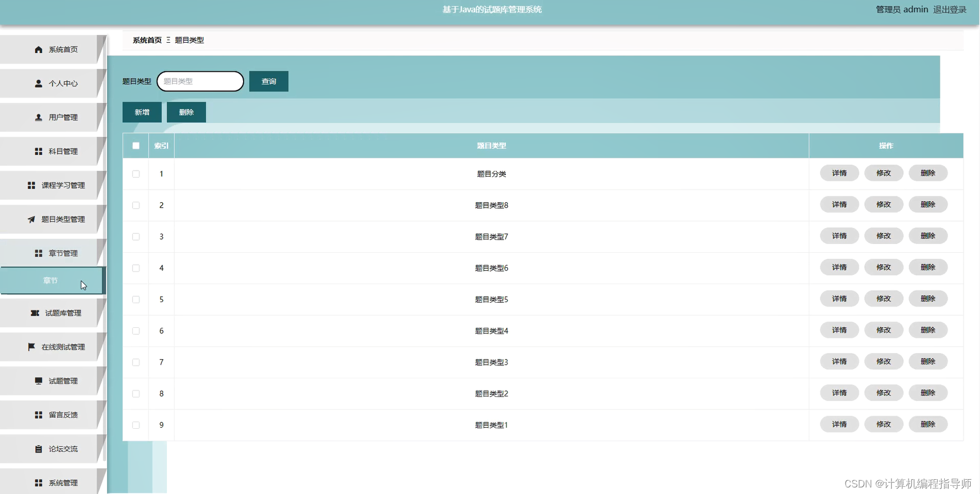Expand the 题目类型管理 sidebar menu
This screenshot has width=980, height=494.
coord(52,219)
